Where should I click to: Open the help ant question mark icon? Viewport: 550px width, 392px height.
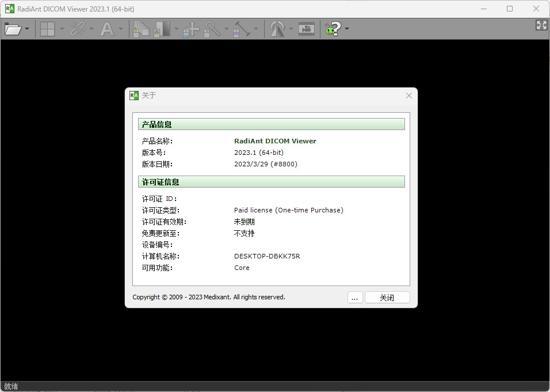point(333,29)
